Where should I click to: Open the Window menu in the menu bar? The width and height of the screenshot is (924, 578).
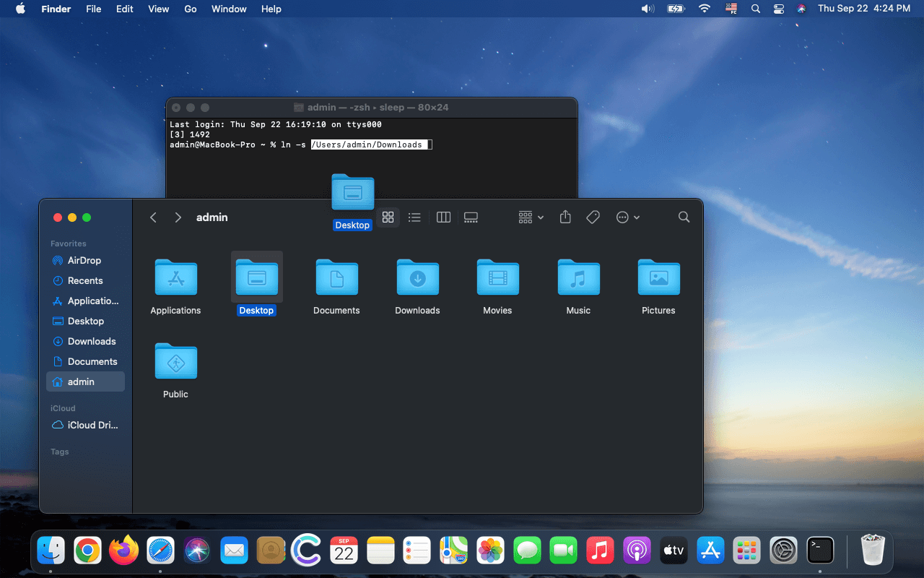229,9
